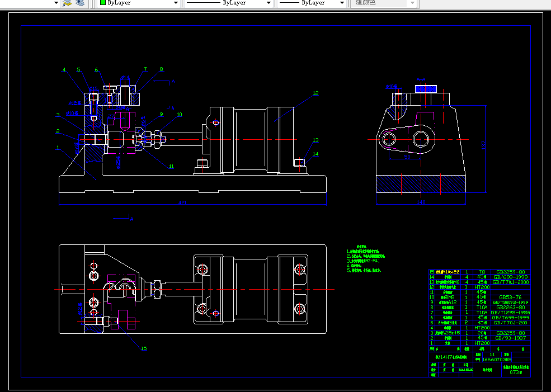
Task: Select green balloon label 5
Action: [78, 69]
